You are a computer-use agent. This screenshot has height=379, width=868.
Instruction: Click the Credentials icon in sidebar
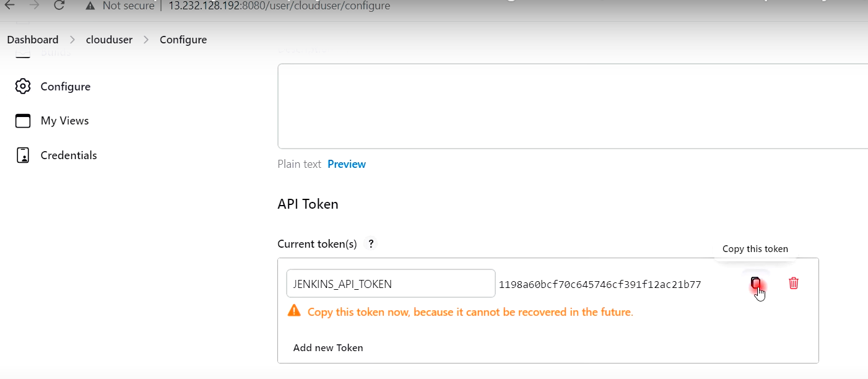(x=23, y=155)
